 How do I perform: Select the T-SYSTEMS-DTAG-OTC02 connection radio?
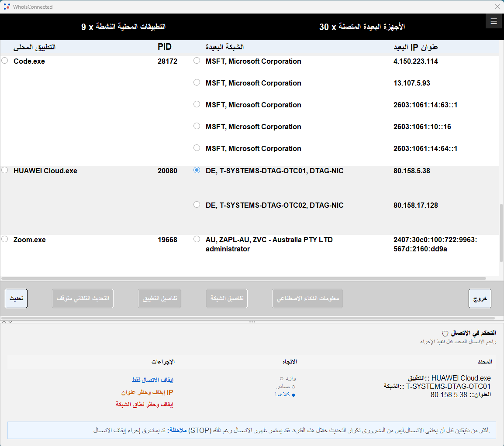197,205
